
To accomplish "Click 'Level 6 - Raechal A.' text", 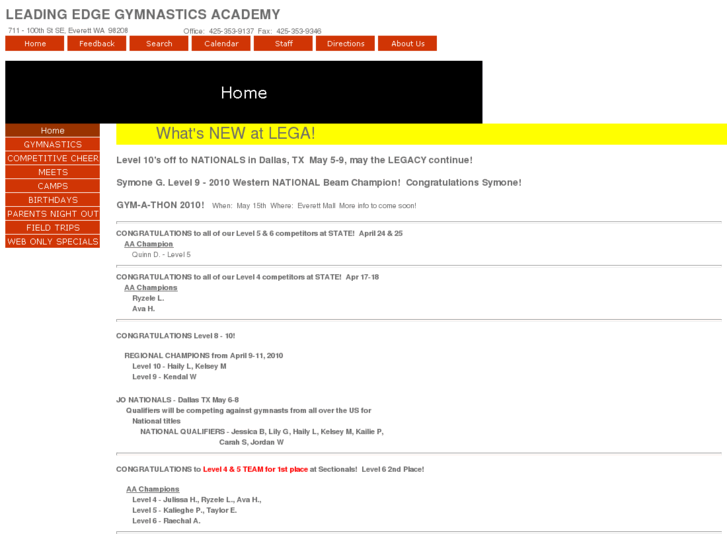I will pos(166,521).
